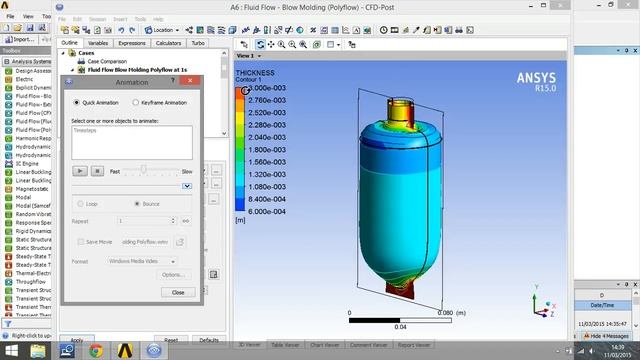Open the Animation filmstrip icon in toolbar
The height and width of the screenshot is (360, 640).
(x=394, y=30)
